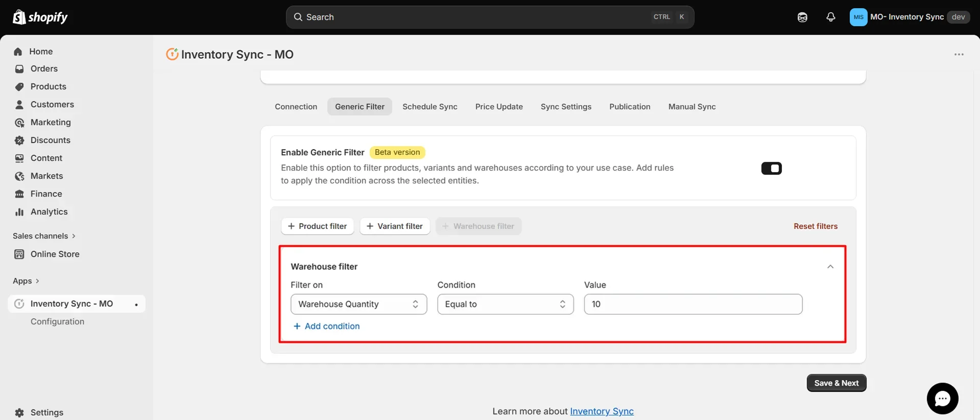Open Discounts badge icon
Screen dimensions: 980x420
[x=19, y=141]
